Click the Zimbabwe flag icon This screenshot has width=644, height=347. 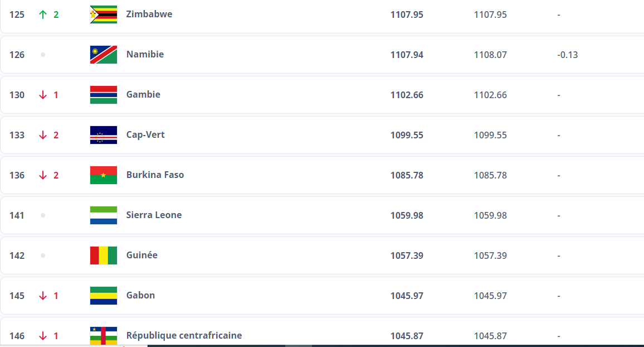tap(104, 15)
